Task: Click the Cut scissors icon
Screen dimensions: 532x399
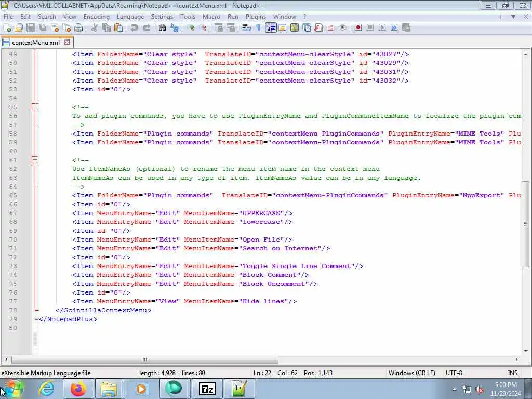Action: coord(95,28)
